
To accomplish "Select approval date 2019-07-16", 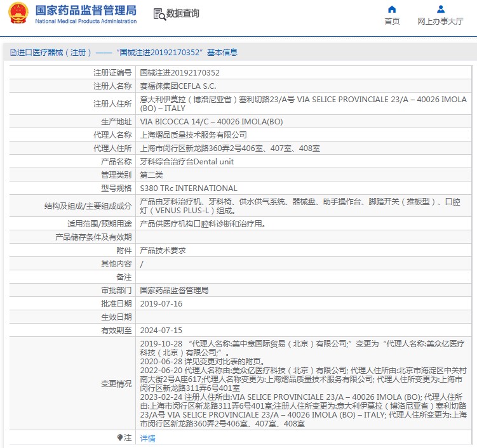I will click(x=161, y=304).
